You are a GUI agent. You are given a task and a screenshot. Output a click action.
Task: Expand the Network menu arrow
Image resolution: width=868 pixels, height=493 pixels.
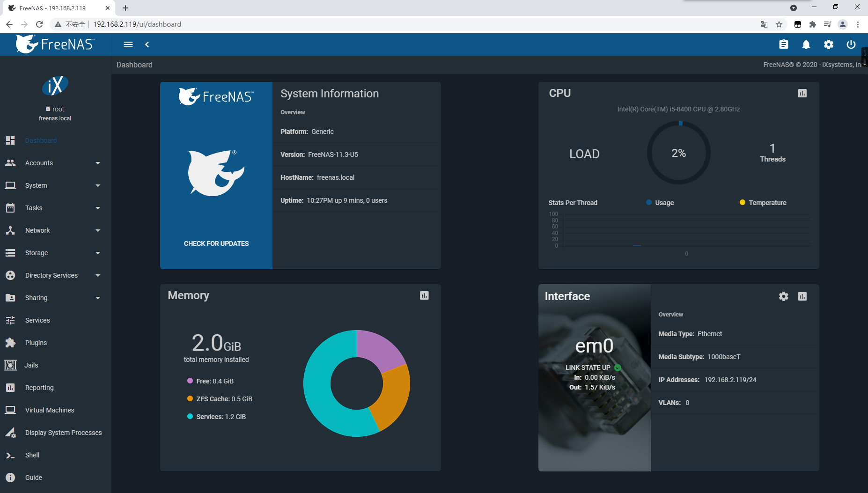(x=98, y=230)
